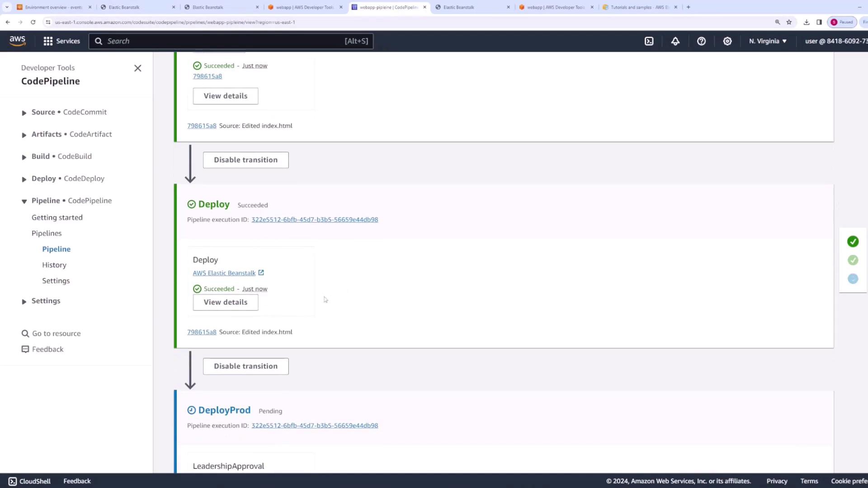This screenshot has width=868, height=488.
Task: Jump to top green stage checkmark indicator
Action: pyautogui.click(x=853, y=242)
